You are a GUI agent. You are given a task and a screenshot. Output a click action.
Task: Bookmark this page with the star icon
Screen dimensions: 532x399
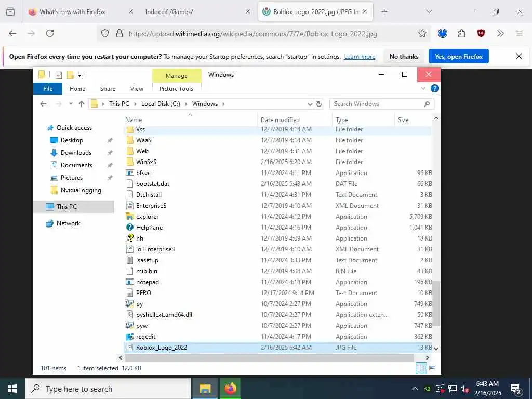422,33
